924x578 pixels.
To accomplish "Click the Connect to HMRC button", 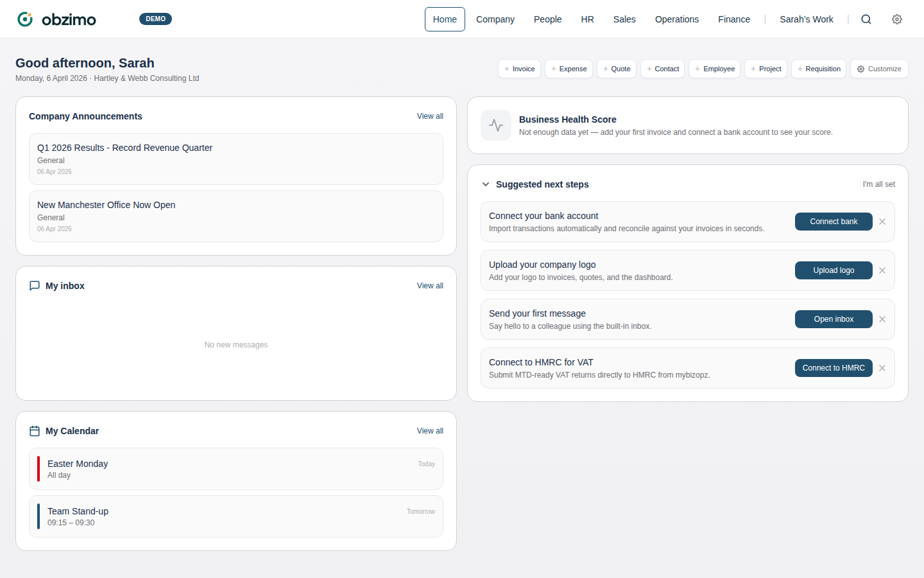I will [x=834, y=368].
